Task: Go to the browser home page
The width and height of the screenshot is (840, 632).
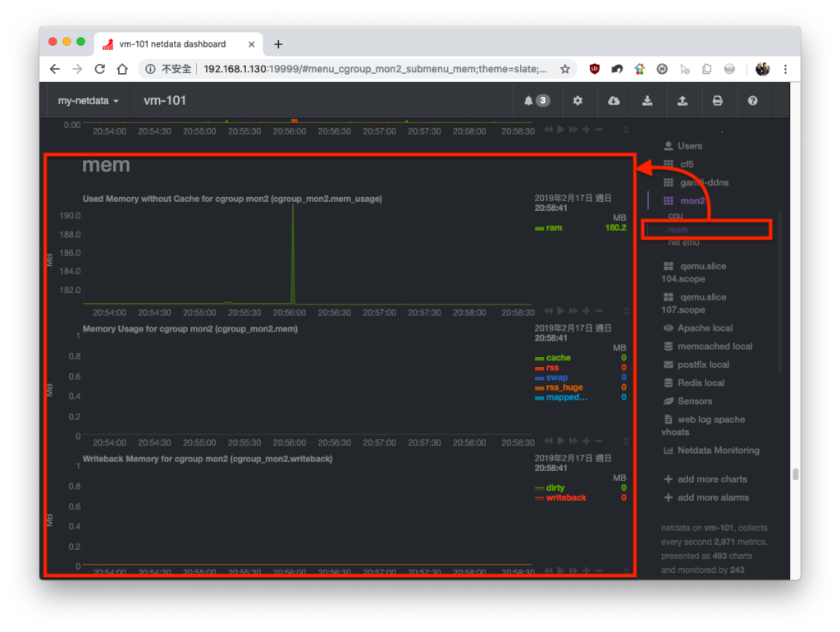Action: pyautogui.click(x=122, y=69)
